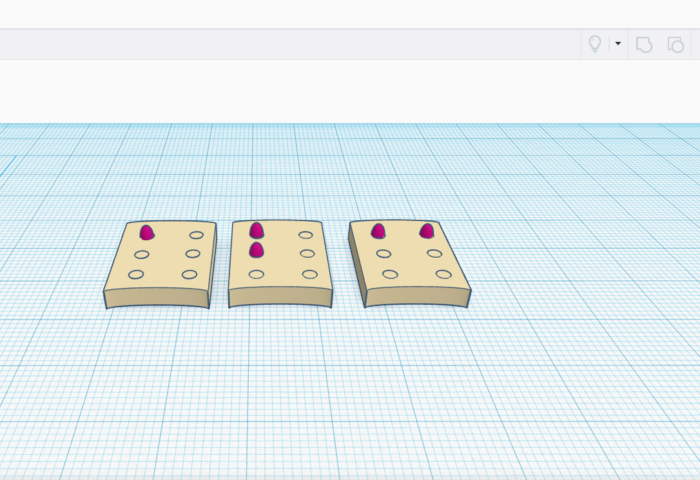
Task: Click the bottom-right hole on middle block
Action: pos(310,274)
